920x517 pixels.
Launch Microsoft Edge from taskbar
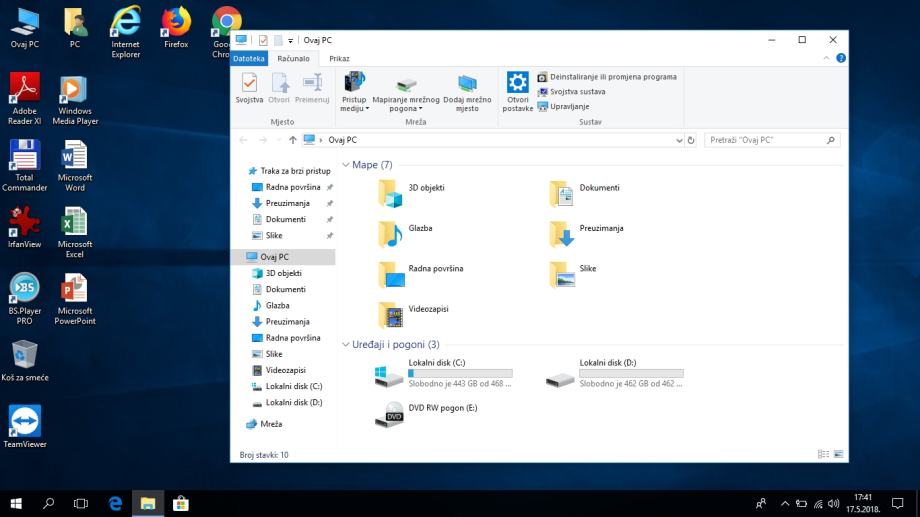pos(115,504)
